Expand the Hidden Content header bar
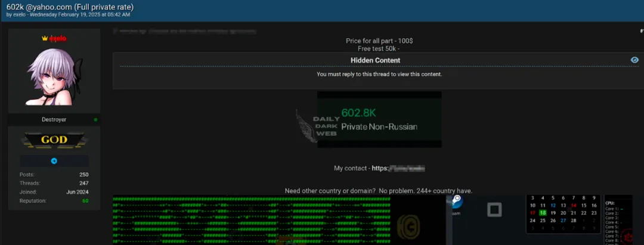The image size is (644, 245). coord(375,60)
